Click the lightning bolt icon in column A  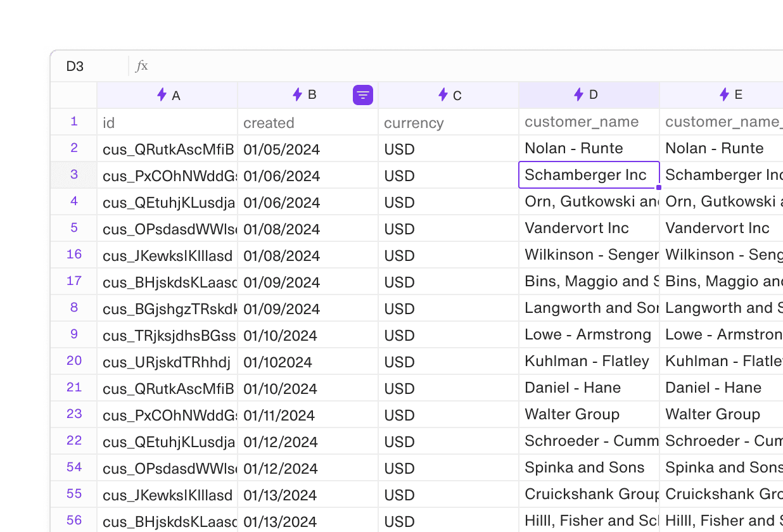(162, 95)
